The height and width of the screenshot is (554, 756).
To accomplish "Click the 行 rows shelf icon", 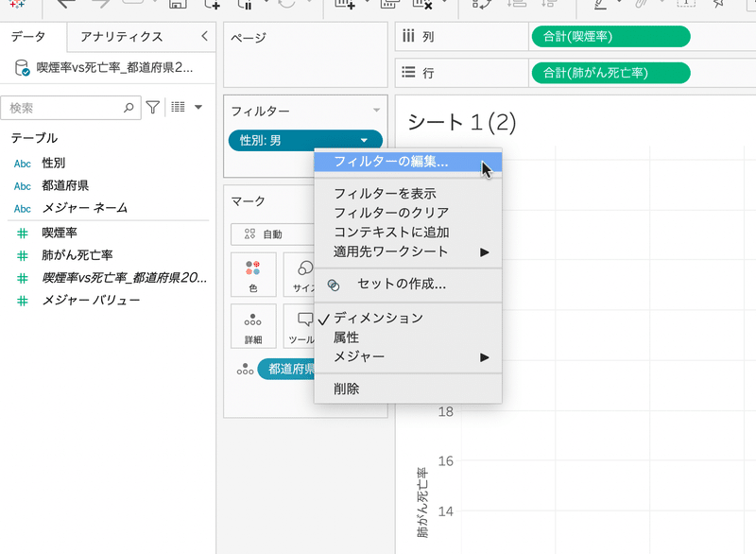I will [x=408, y=73].
